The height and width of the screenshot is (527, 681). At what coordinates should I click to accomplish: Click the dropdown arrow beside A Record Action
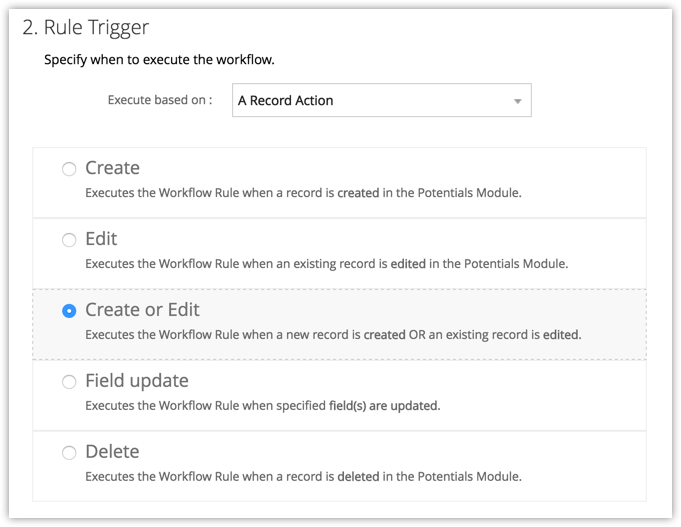point(517,101)
